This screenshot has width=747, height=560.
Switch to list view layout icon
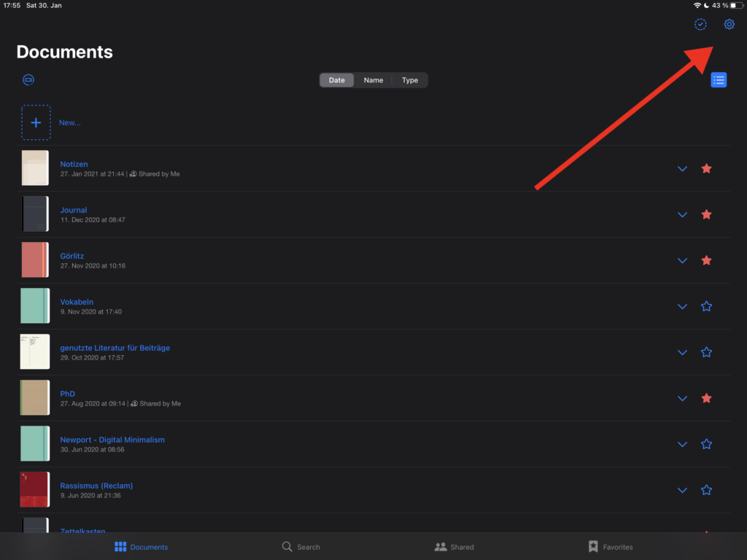pyautogui.click(x=719, y=80)
